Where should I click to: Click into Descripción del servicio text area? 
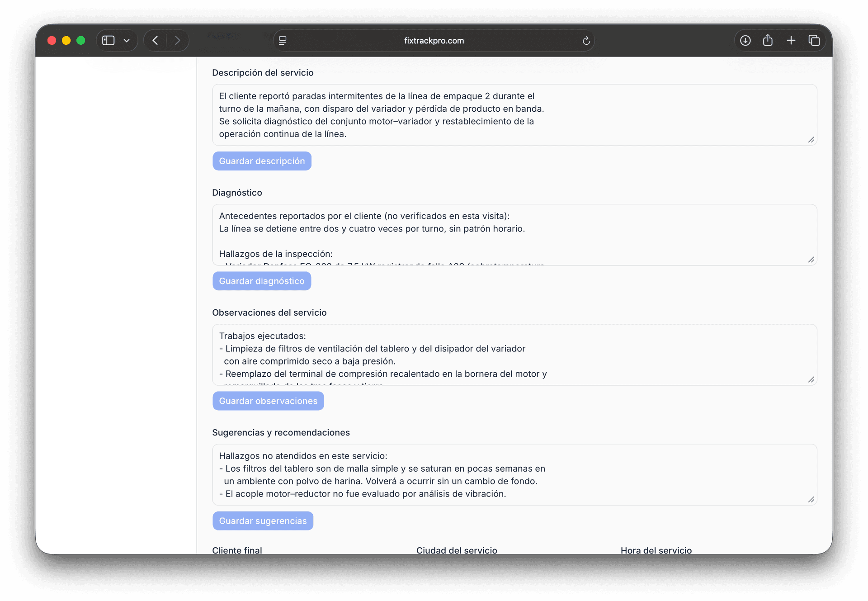[514, 115]
